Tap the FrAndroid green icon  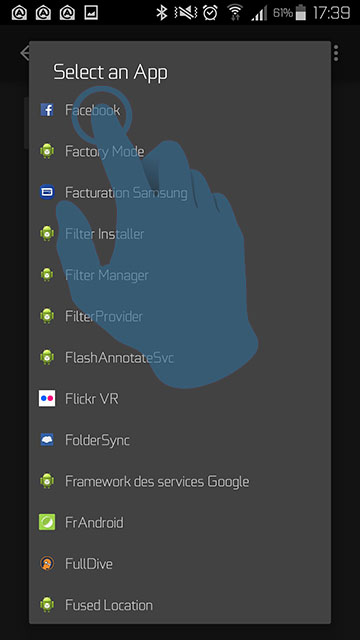click(47, 522)
